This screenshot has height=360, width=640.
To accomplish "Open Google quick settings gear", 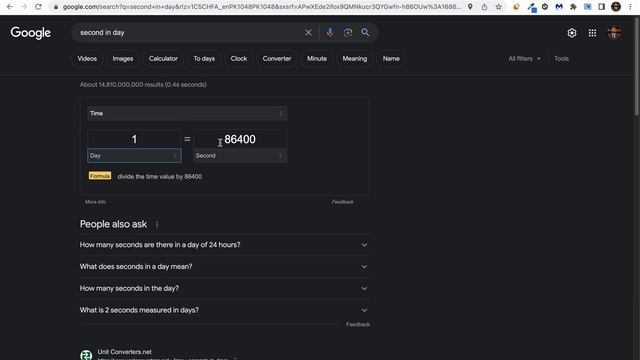I will point(571,33).
